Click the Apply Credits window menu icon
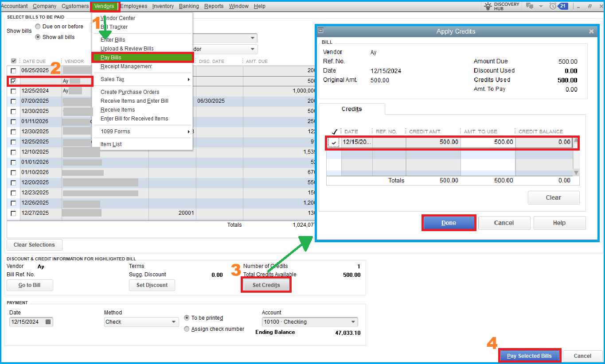The width and height of the screenshot is (605, 364). pos(321,31)
